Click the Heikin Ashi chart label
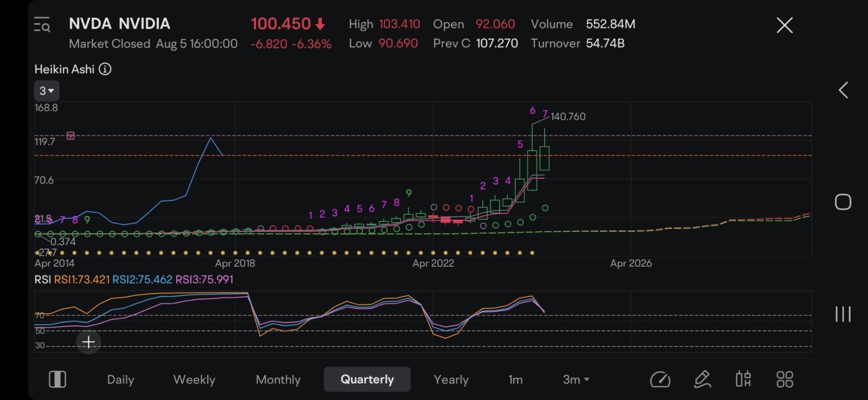Image resolution: width=868 pixels, height=400 pixels. (65, 69)
